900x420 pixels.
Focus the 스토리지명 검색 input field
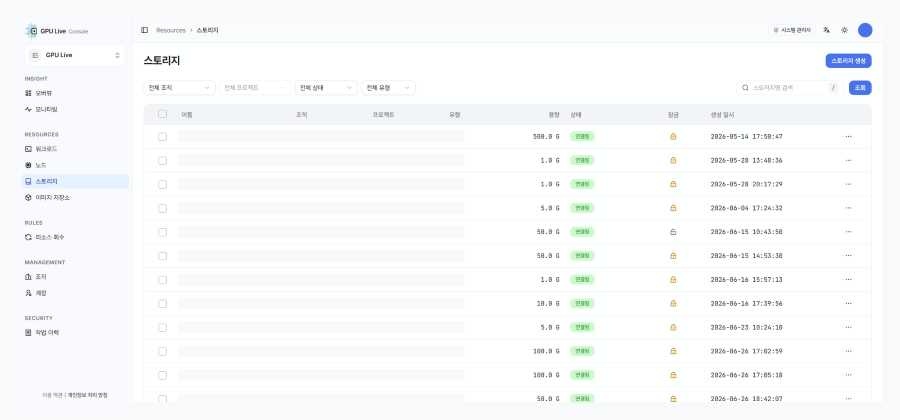[790, 88]
